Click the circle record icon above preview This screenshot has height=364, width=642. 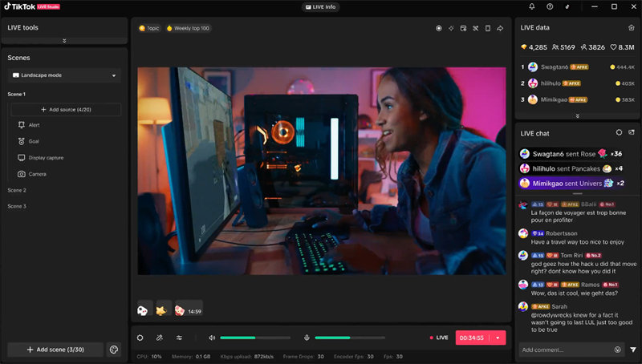438,28
